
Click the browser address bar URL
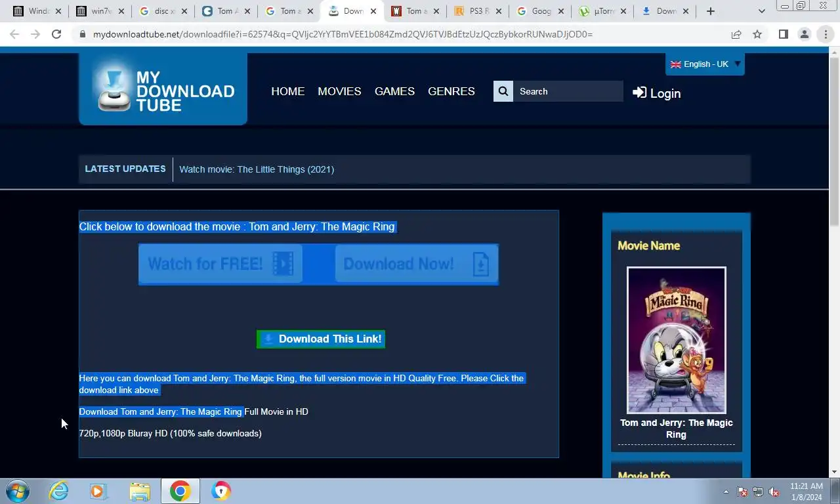(x=343, y=34)
